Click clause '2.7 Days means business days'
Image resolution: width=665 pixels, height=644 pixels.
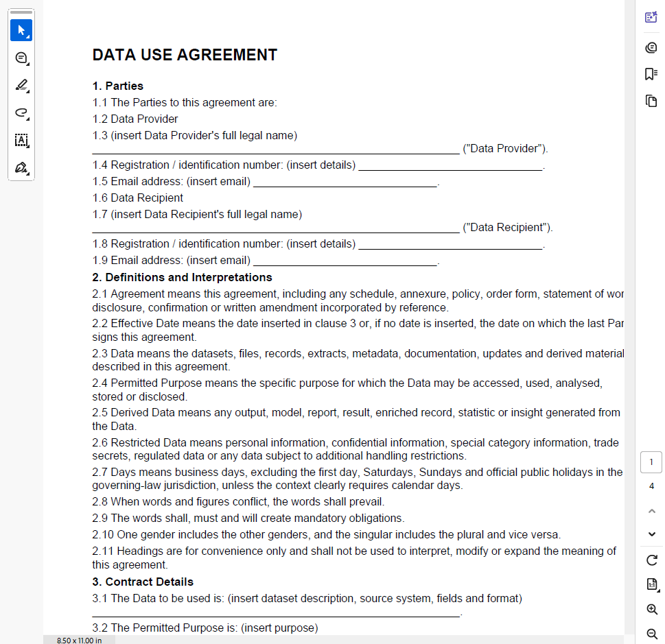click(358, 479)
